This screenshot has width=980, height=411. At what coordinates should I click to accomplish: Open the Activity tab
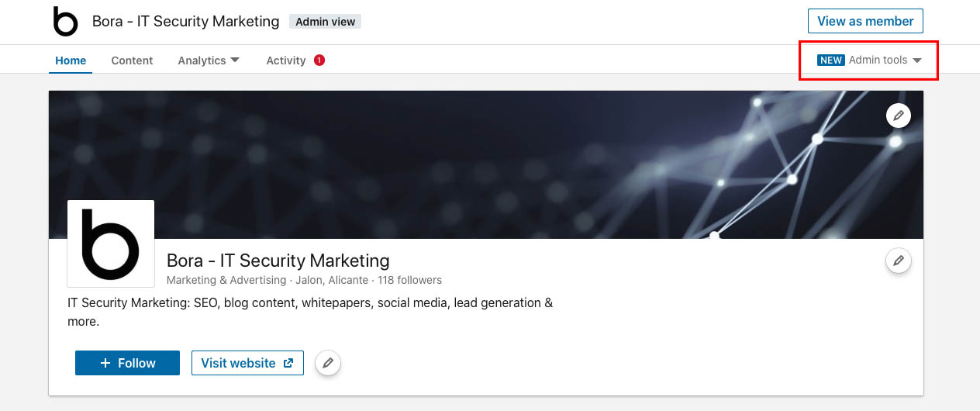tap(286, 60)
